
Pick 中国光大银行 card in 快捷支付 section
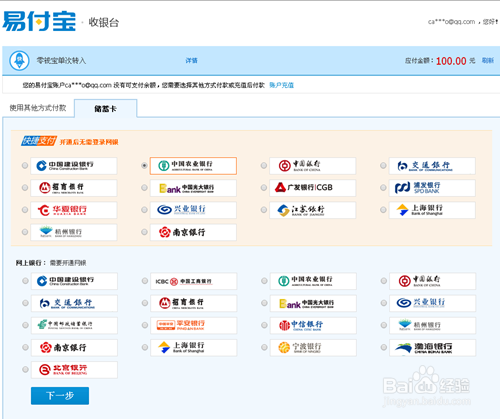click(193, 188)
